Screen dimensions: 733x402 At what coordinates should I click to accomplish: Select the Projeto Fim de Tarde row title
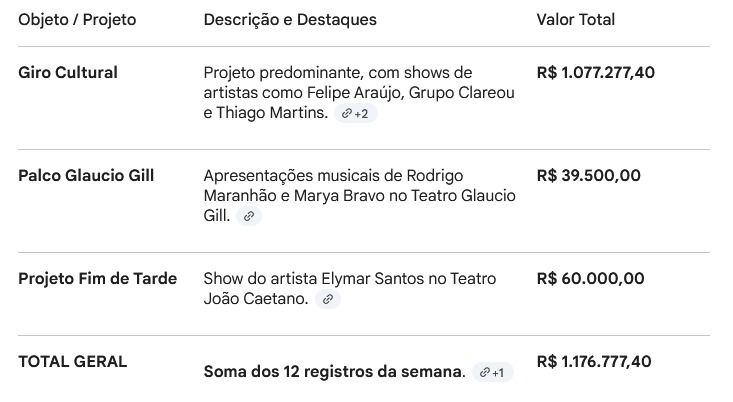coord(97,279)
